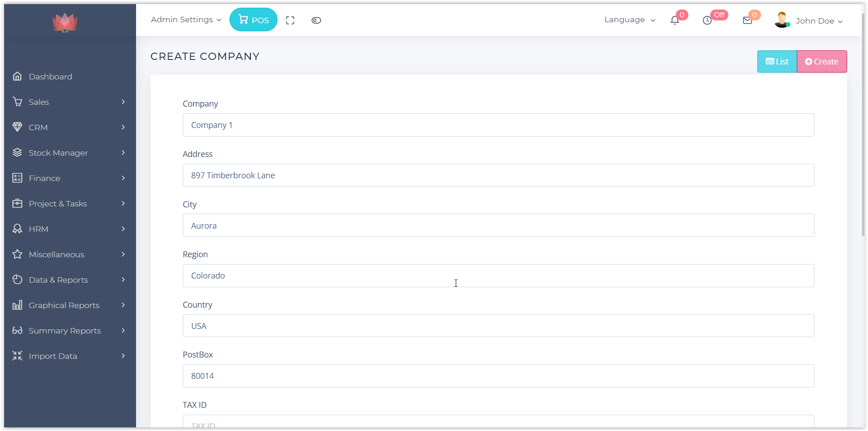Image resolution: width=868 pixels, height=431 pixels.
Task: Open the messages envelope icon
Action: (747, 20)
